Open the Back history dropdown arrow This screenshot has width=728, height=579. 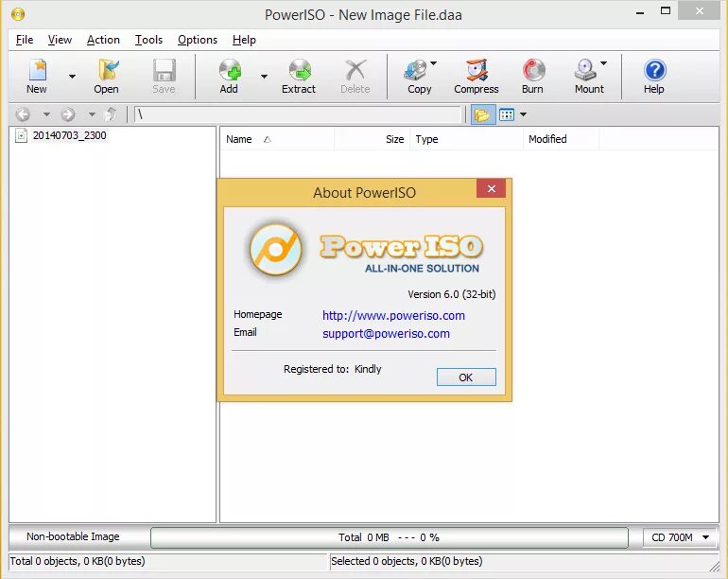coord(46,114)
